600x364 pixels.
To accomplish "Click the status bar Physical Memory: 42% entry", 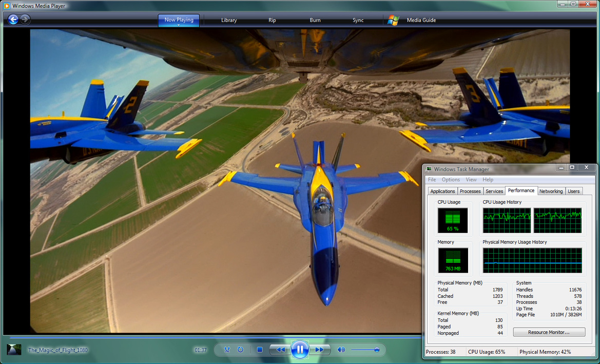I will 545,352.
